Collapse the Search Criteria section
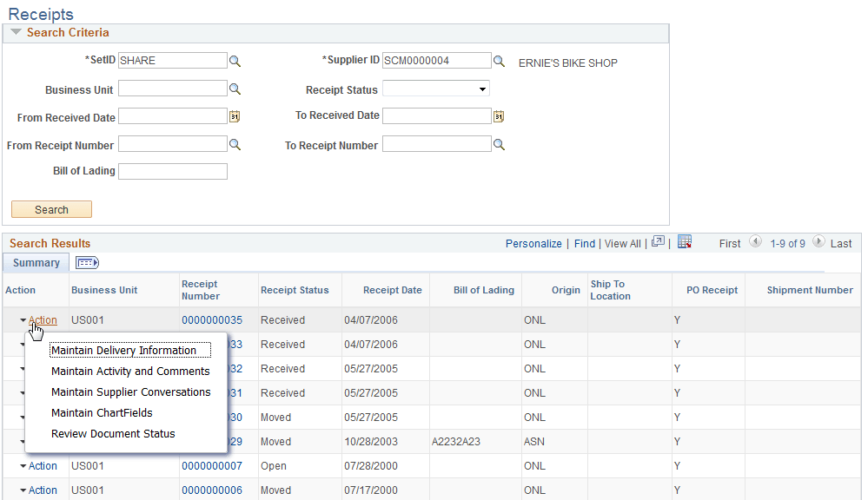The image size is (868, 500). pos(15,32)
